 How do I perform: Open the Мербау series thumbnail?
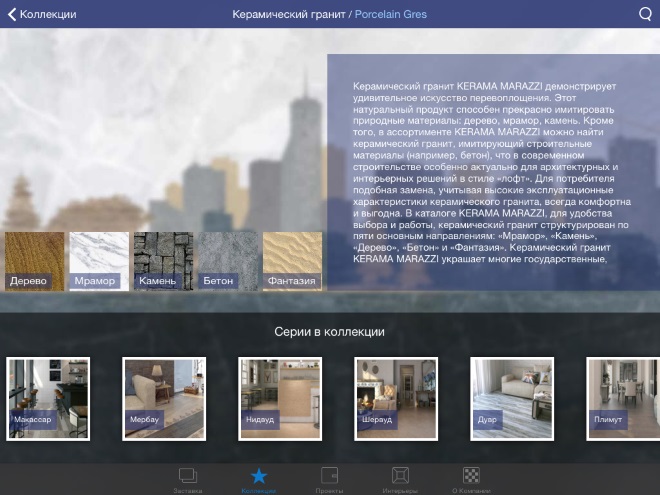click(164, 399)
